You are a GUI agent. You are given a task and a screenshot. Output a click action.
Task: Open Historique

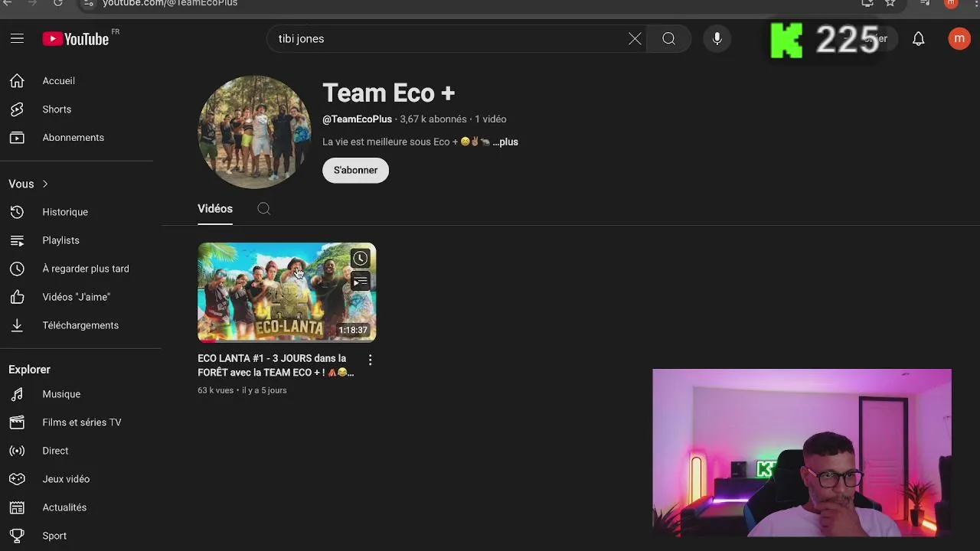(65, 212)
